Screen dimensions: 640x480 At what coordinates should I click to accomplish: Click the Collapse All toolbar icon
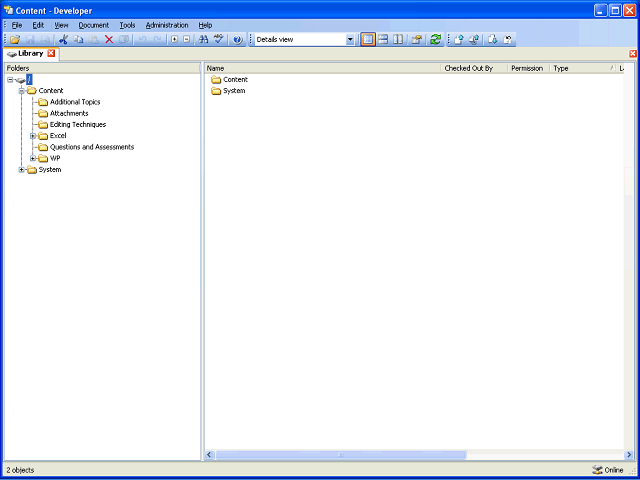[x=187, y=40]
